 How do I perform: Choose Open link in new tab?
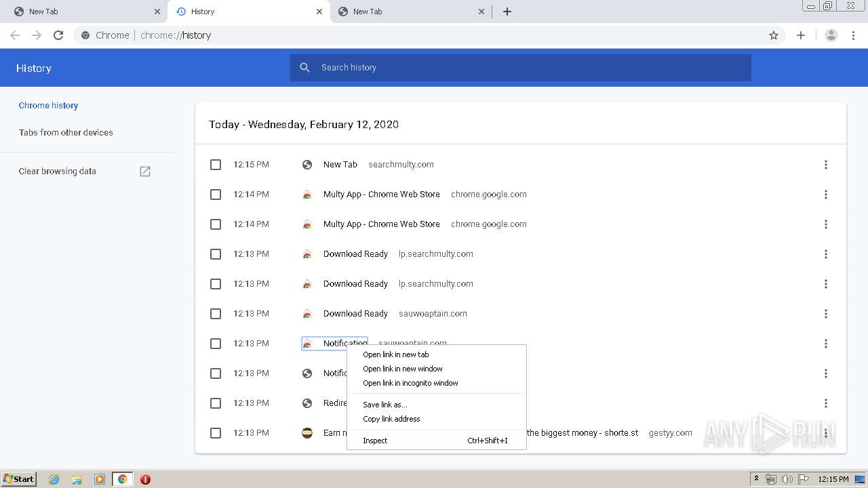(x=437, y=354)
